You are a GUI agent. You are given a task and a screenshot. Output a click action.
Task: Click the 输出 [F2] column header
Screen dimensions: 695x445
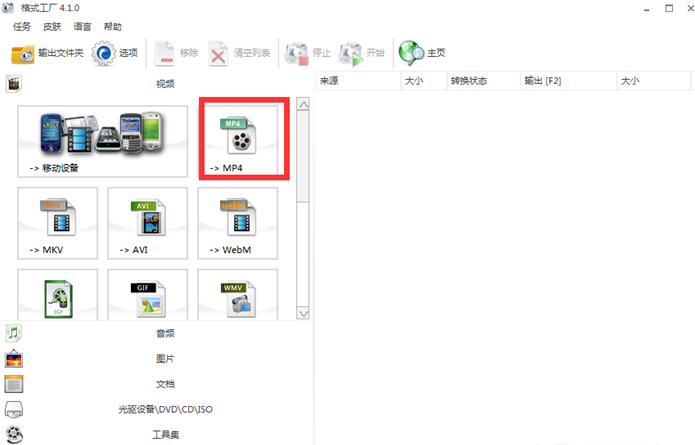click(569, 81)
